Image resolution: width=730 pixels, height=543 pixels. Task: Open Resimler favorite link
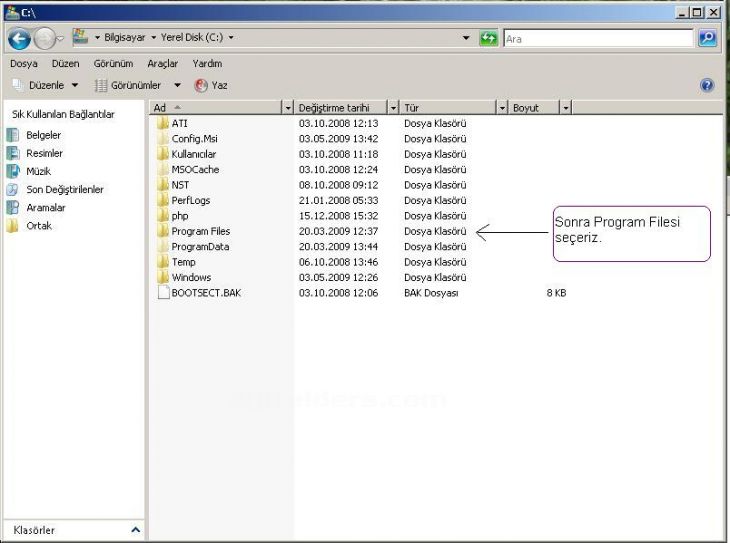tap(44, 153)
